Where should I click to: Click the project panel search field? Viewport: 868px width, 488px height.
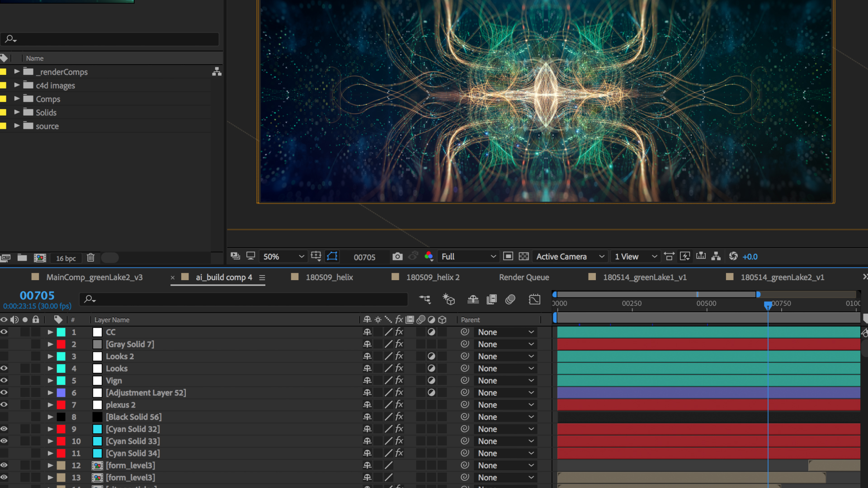click(110, 39)
